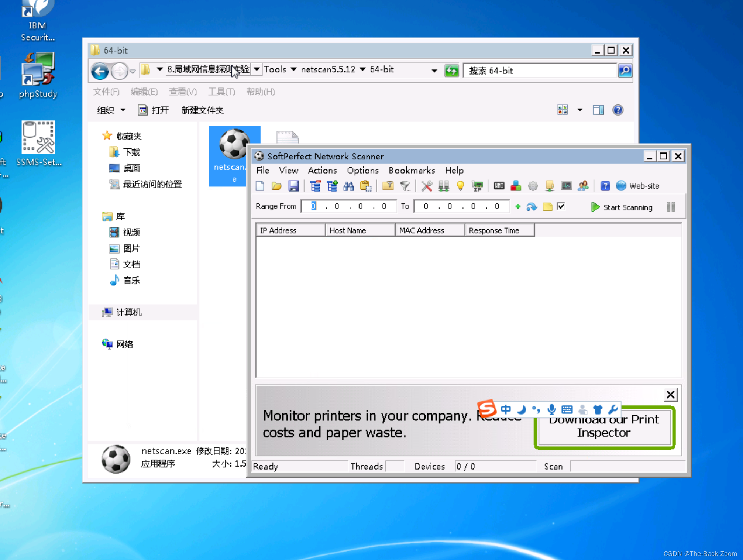The width and height of the screenshot is (743, 560).
Task: Open the Bookmarks menu
Action: pyautogui.click(x=412, y=170)
